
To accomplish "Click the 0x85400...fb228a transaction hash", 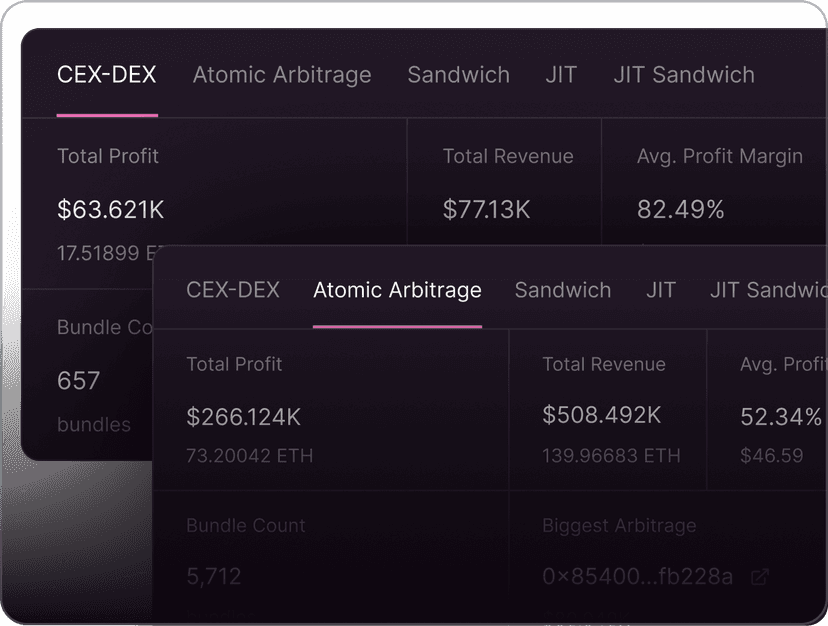I will [x=637, y=576].
